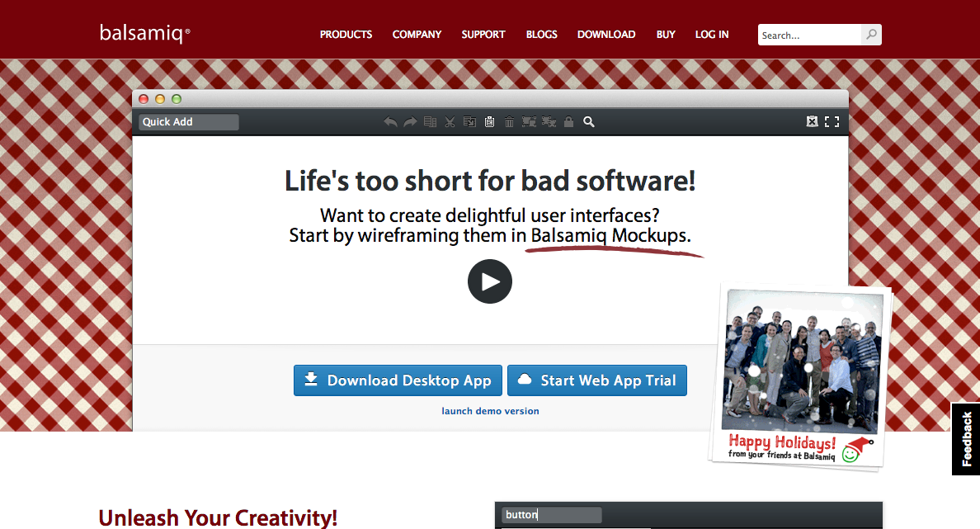
Task: Click Start Web App Trial button
Action: click(x=597, y=380)
